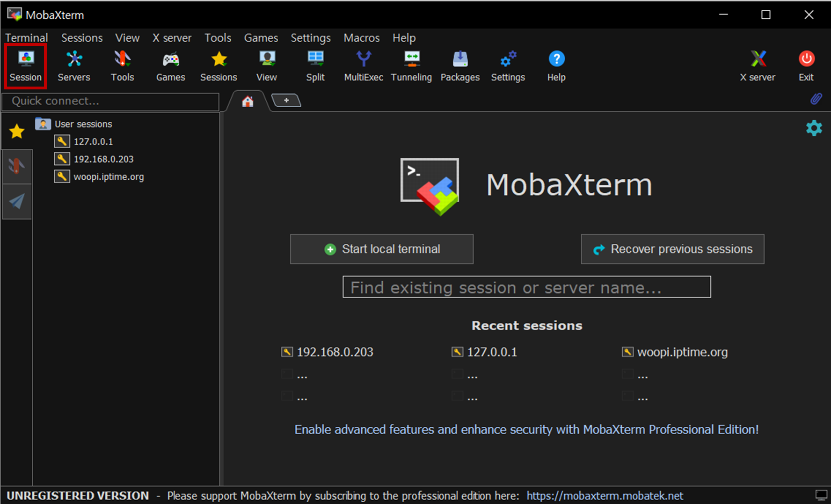Click key icon beside recent 192.168.0.203
The image size is (831, 504).
click(287, 352)
